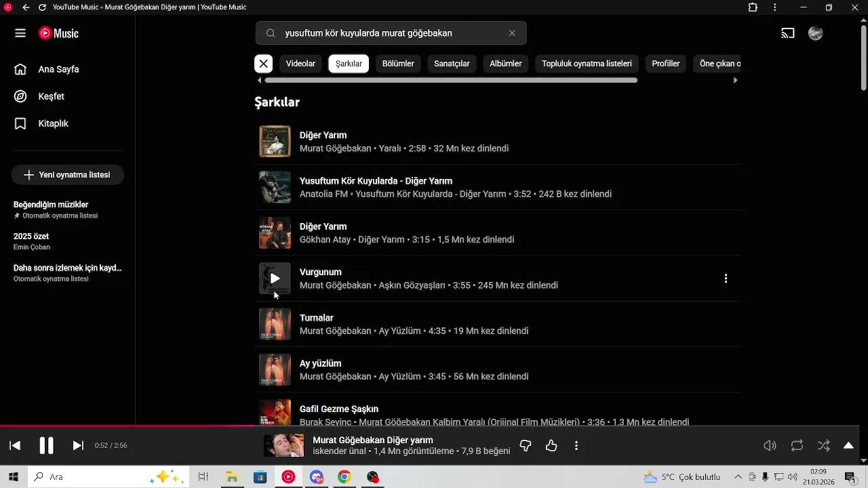868x488 pixels.
Task: Click now-playing Murat Göğebakan thumbnail
Action: click(x=284, y=445)
